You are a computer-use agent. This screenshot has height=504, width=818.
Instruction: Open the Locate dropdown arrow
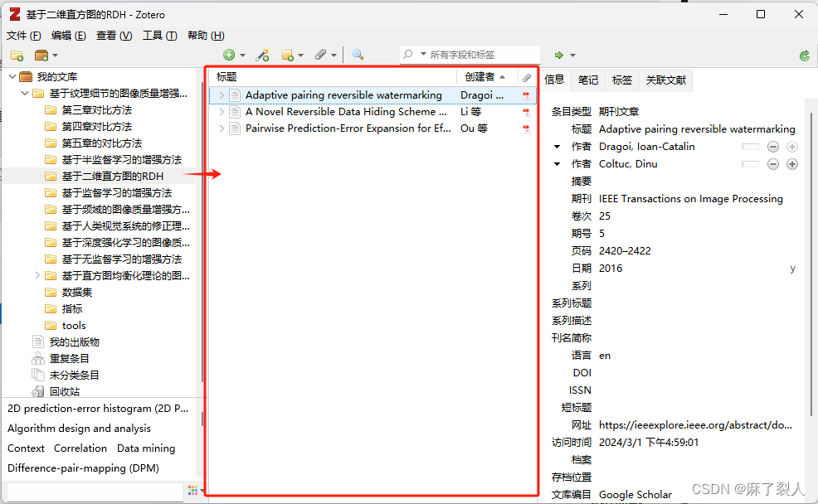coord(572,56)
